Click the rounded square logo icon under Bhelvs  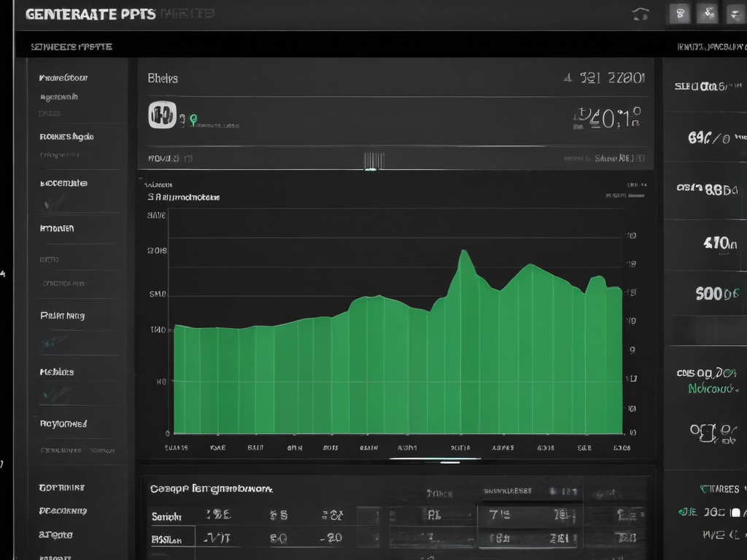(x=163, y=114)
